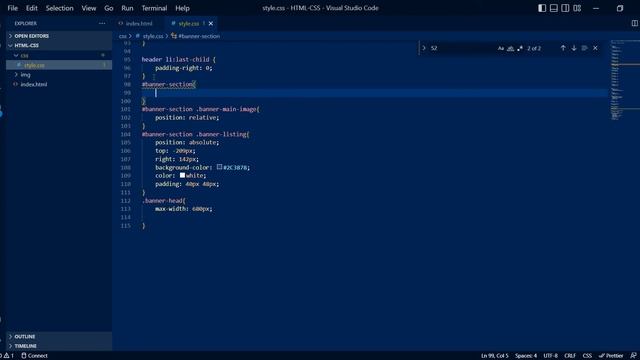
Task: Open the File menu
Action: pos(13,8)
